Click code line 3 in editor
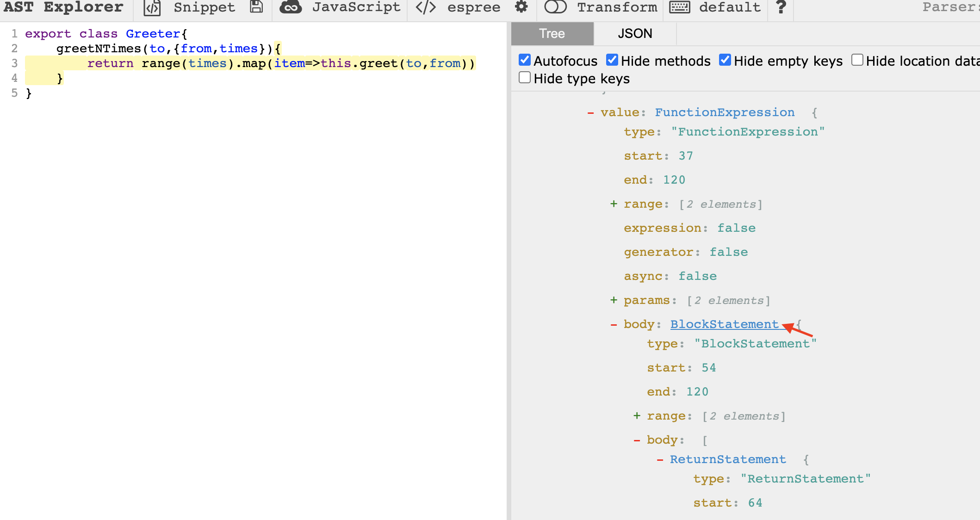The image size is (980, 520). click(x=278, y=63)
